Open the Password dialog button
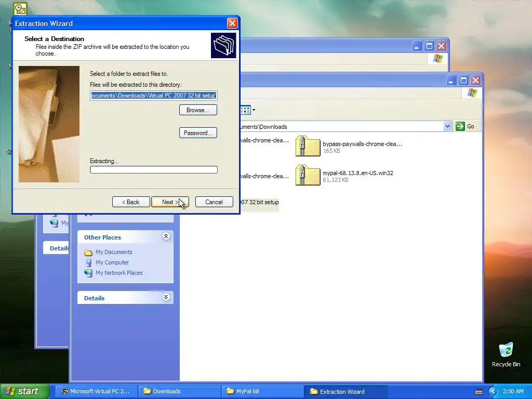The width and height of the screenshot is (532, 399). pyautogui.click(x=198, y=132)
